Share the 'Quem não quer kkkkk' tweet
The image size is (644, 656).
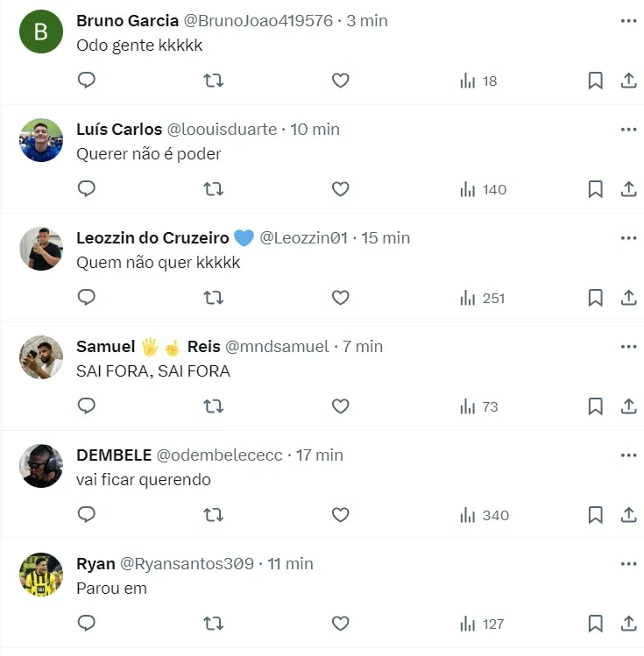tap(628, 298)
